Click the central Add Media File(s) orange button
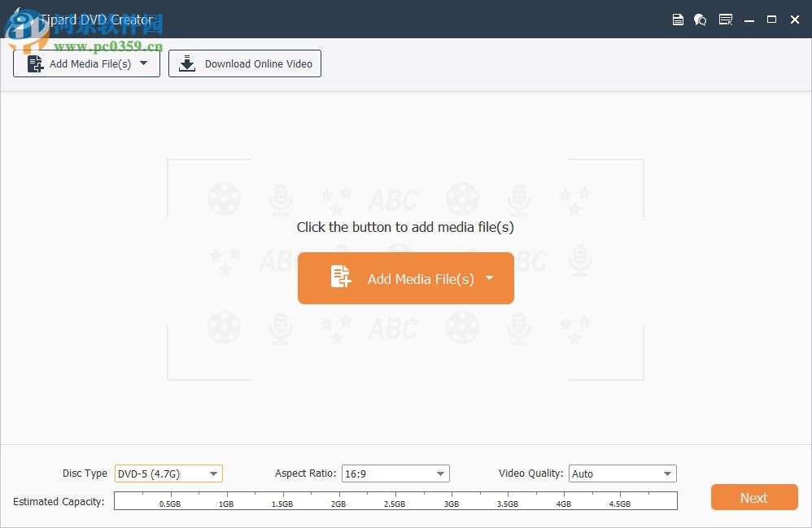The image size is (812, 528). [405, 277]
